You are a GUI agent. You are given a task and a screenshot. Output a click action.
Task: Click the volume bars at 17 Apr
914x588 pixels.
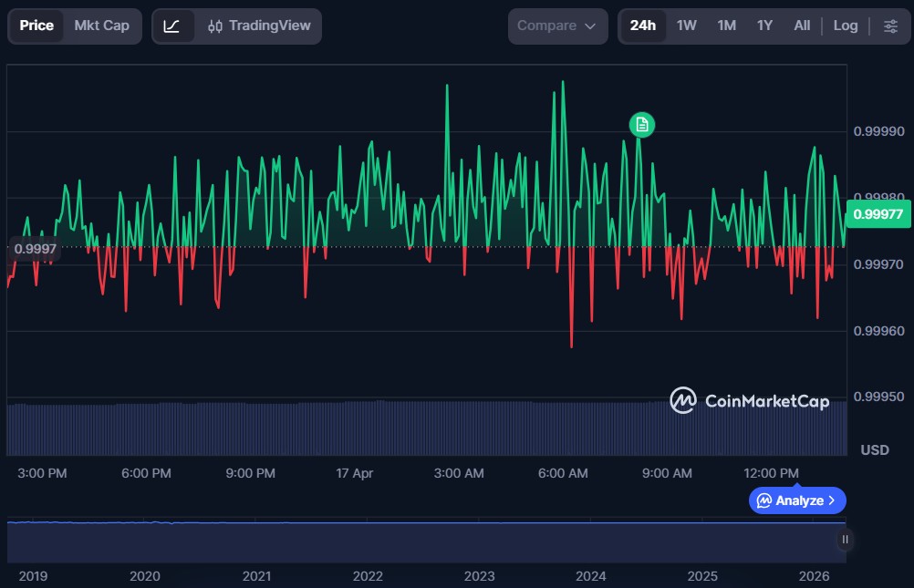click(x=355, y=428)
